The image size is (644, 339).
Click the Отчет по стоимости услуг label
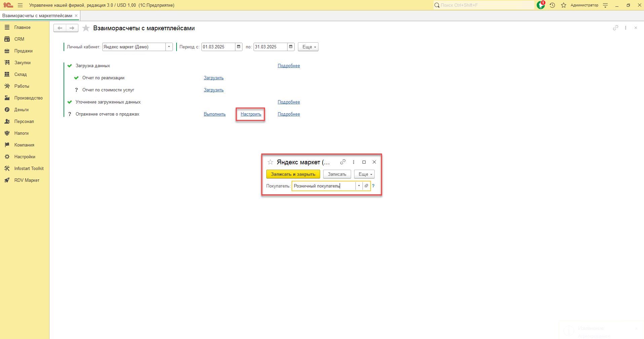pos(108,90)
